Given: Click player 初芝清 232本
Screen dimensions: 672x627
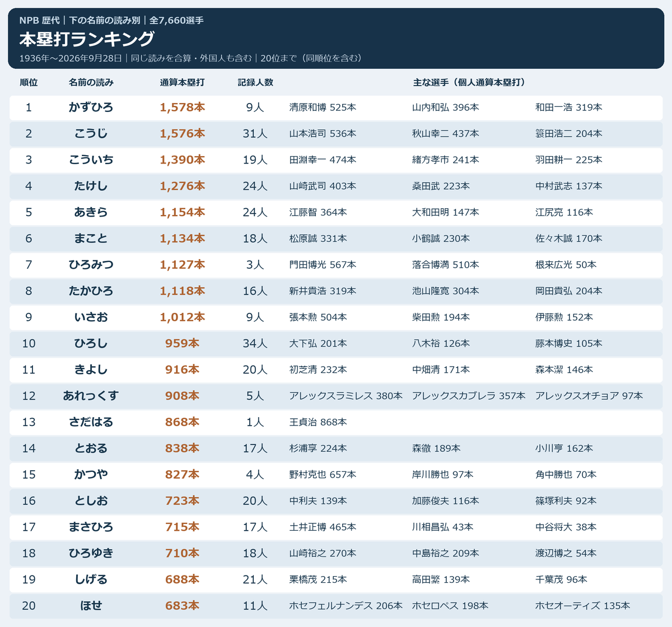Looking at the screenshot, I should pyautogui.click(x=318, y=370).
